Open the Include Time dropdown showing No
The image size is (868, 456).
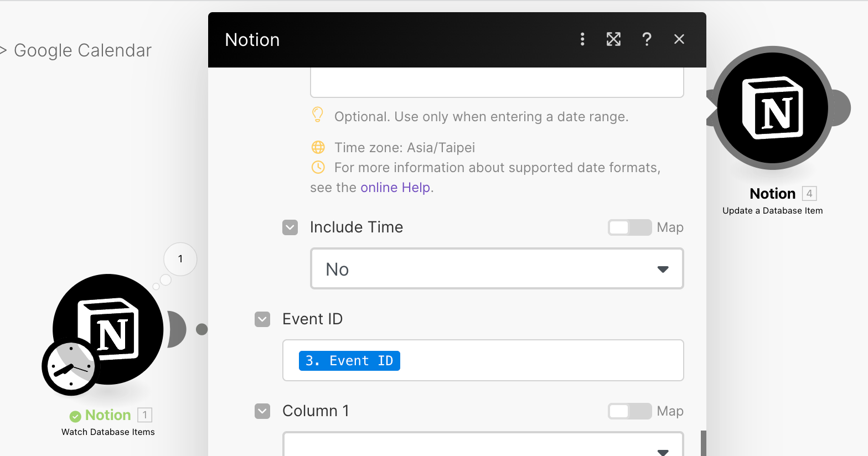(x=497, y=269)
